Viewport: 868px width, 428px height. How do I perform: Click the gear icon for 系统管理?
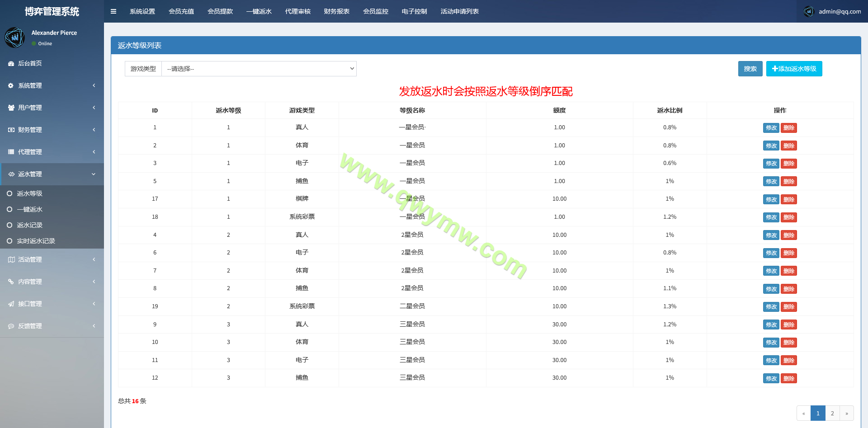point(11,86)
